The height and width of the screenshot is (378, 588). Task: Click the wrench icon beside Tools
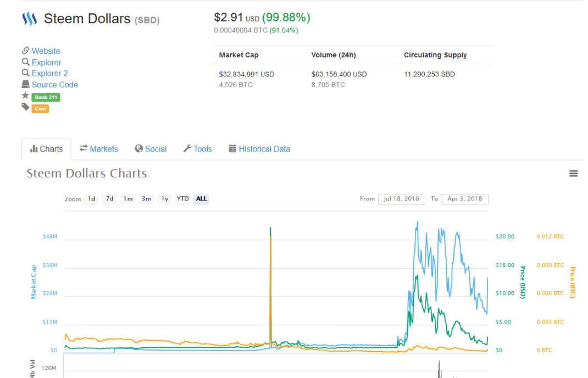187,148
